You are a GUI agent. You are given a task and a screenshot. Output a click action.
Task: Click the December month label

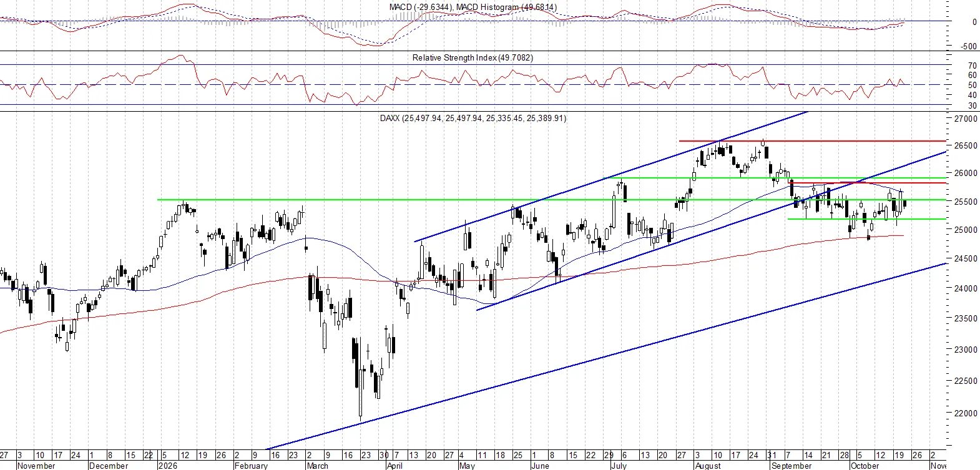108,466
